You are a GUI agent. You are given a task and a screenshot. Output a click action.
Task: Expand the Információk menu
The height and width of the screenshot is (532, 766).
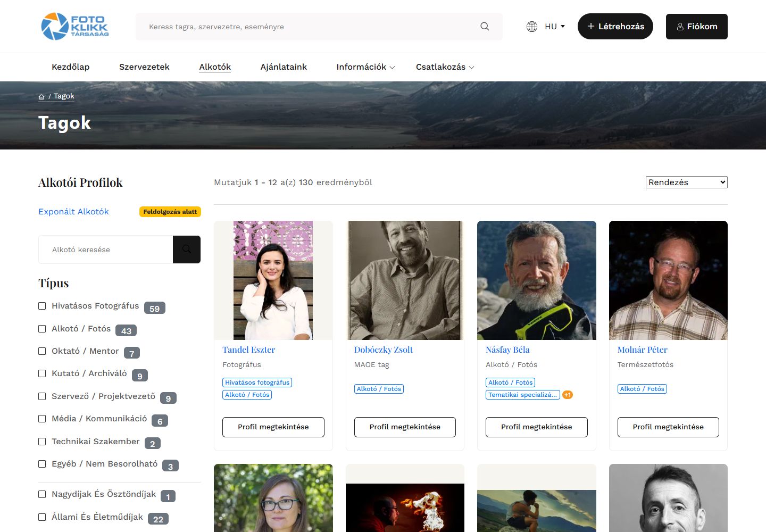coord(365,67)
